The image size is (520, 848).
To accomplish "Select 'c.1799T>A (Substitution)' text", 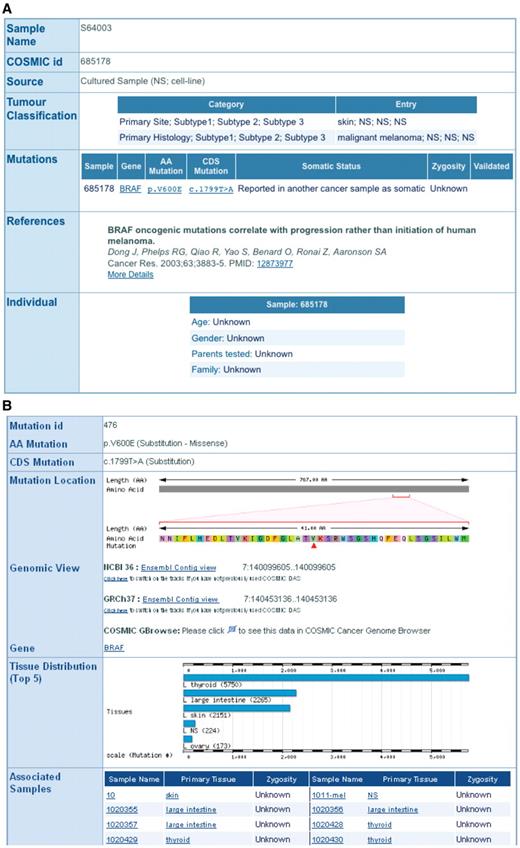I will (x=149, y=461).
